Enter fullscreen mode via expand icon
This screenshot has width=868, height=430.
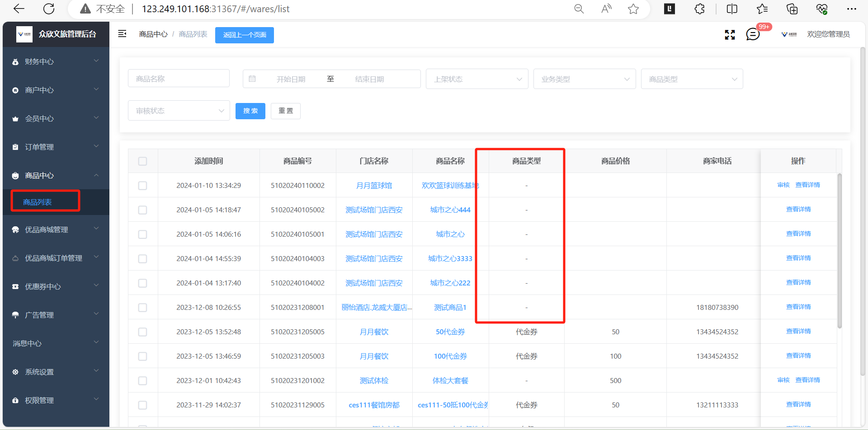pos(730,34)
